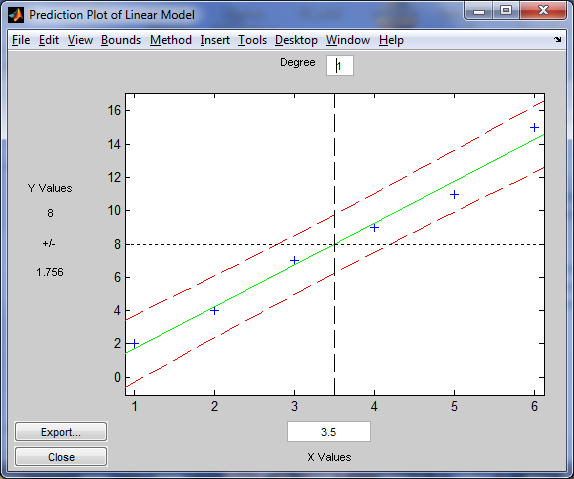Click the blue data point at x=3
Viewport: 574px width, 479px height.
pos(294,260)
